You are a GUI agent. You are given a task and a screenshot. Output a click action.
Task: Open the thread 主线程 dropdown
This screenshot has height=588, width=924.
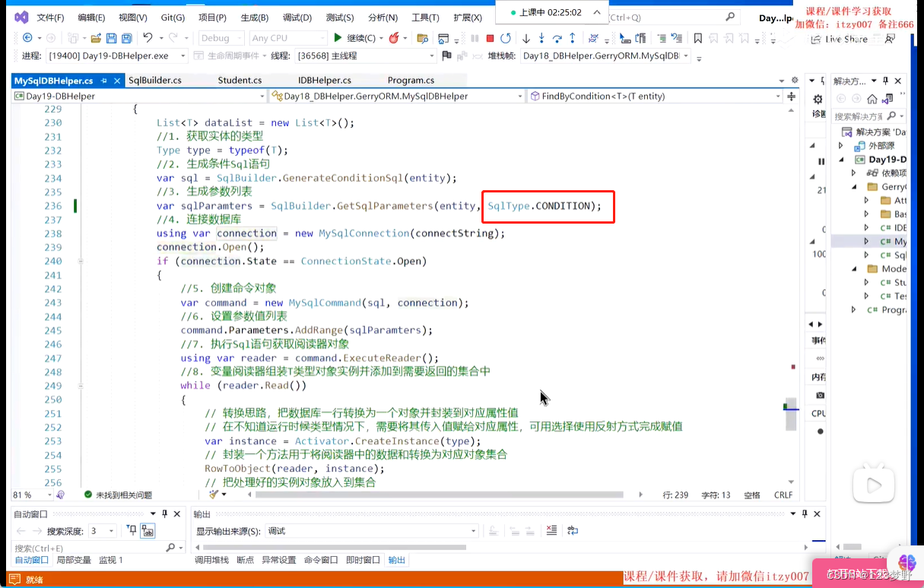coord(366,56)
